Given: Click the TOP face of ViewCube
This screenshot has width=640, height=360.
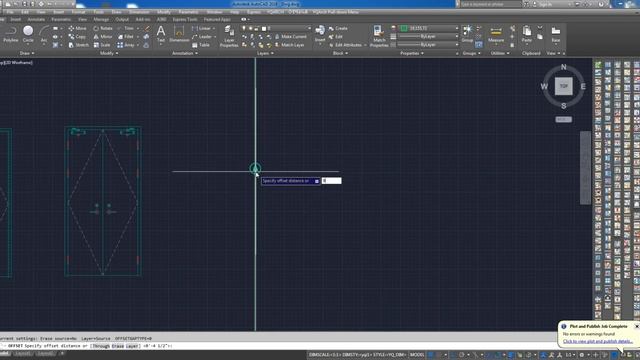Looking at the screenshot, I should pyautogui.click(x=563, y=86).
